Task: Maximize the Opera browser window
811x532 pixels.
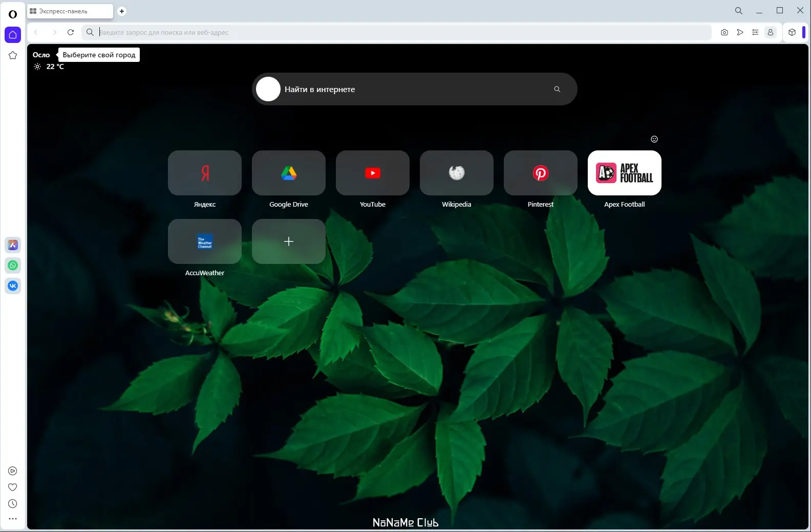Action: [780, 11]
